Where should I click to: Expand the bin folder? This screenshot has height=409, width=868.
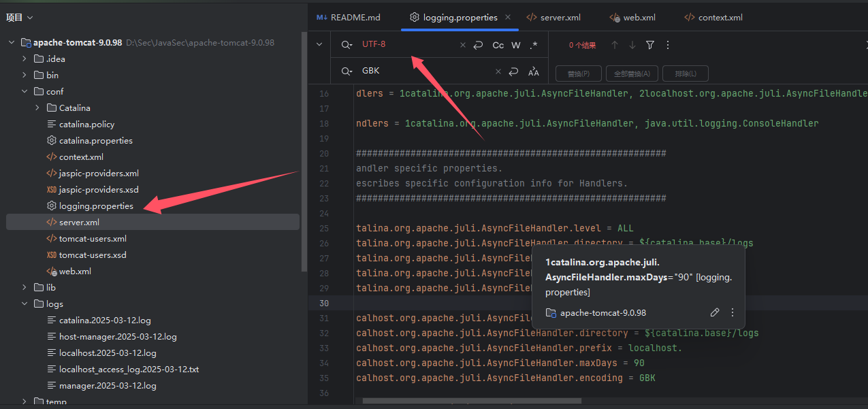point(25,75)
